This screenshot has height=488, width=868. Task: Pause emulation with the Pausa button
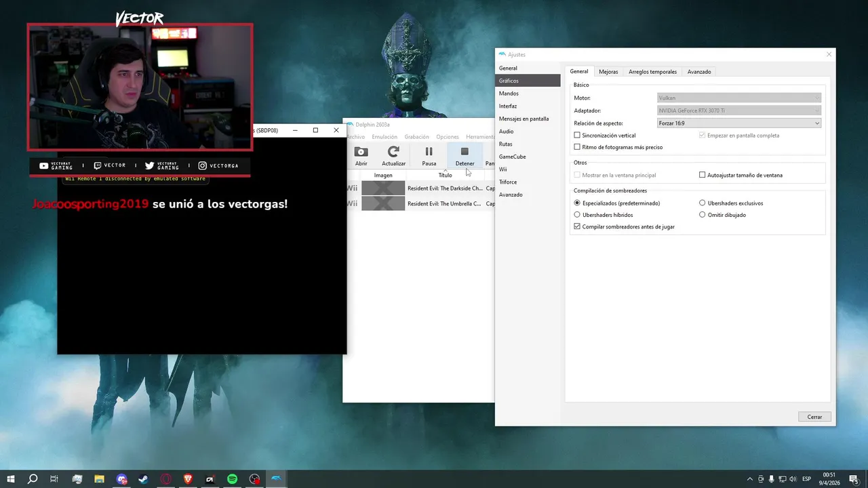(x=429, y=156)
